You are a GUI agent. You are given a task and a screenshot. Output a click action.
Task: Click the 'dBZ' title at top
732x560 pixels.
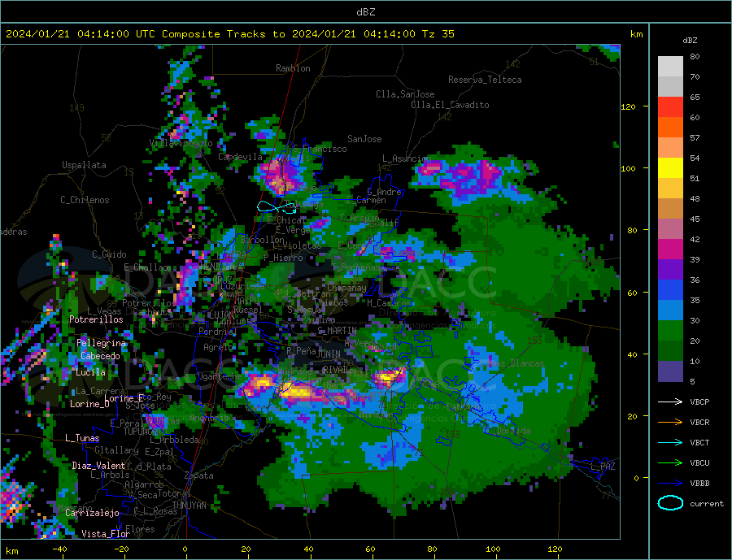pyautogui.click(x=365, y=12)
